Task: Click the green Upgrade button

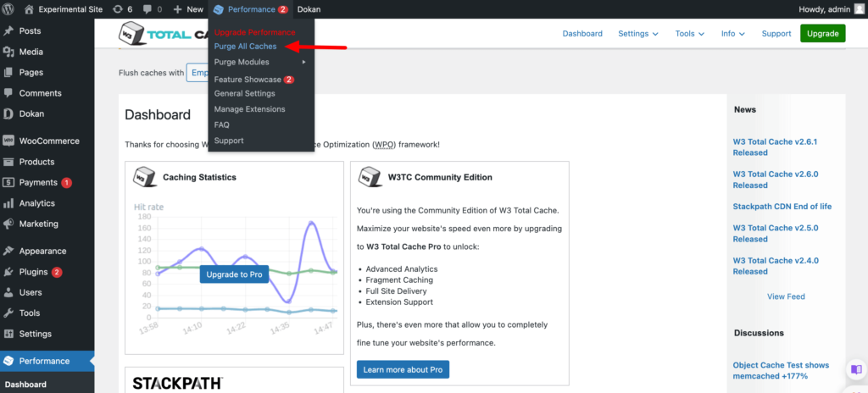Action: [822, 33]
